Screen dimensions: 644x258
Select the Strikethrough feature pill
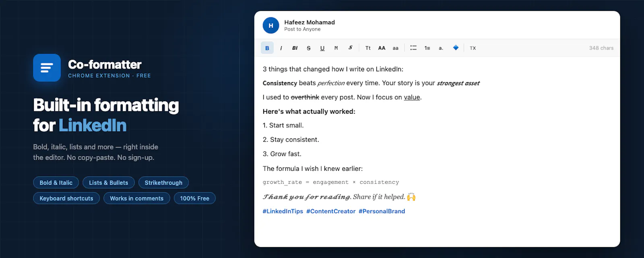point(163,183)
